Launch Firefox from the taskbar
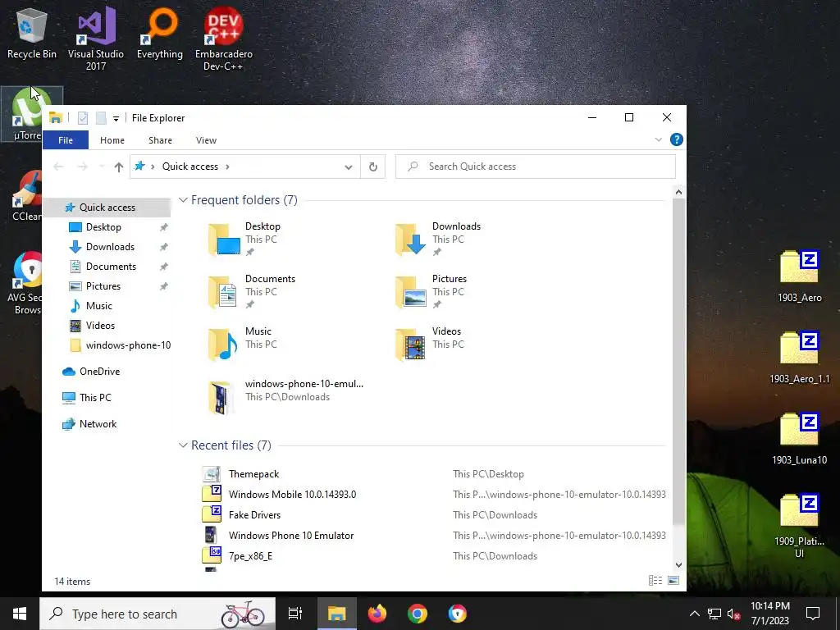 (377, 614)
